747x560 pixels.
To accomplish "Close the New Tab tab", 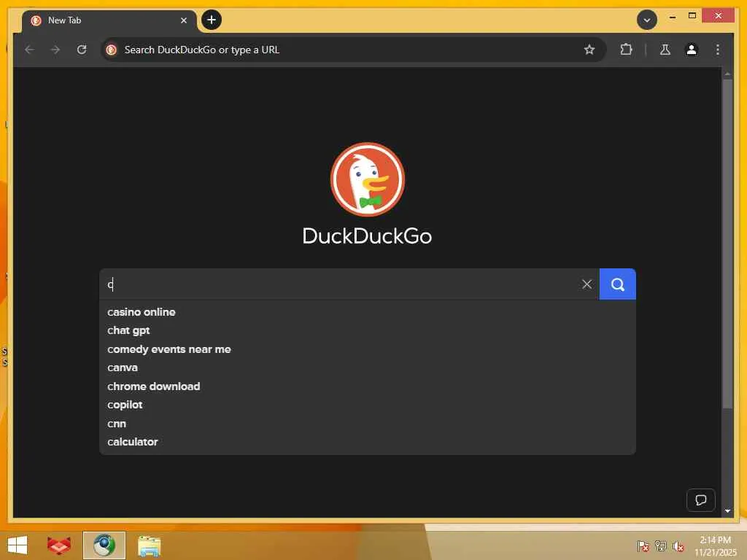I will (183, 20).
